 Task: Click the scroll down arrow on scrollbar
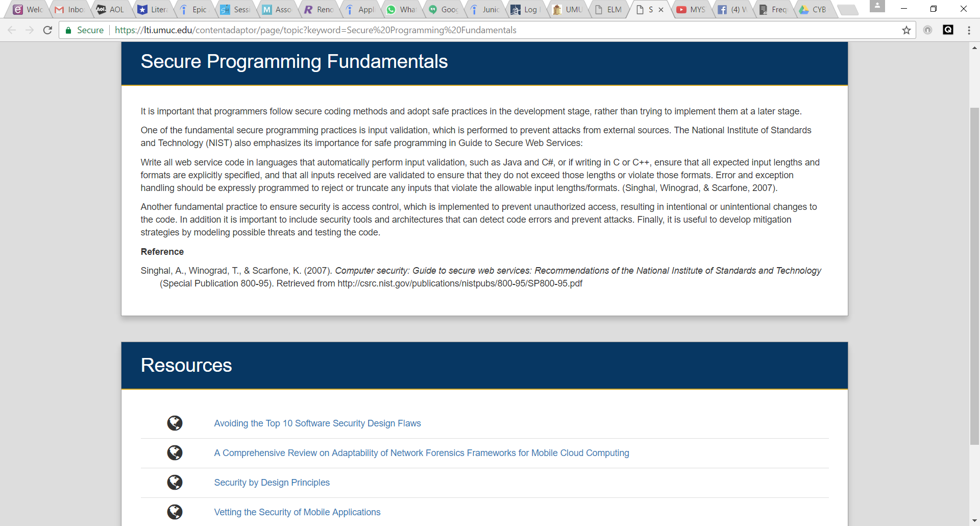click(x=974, y=520)
